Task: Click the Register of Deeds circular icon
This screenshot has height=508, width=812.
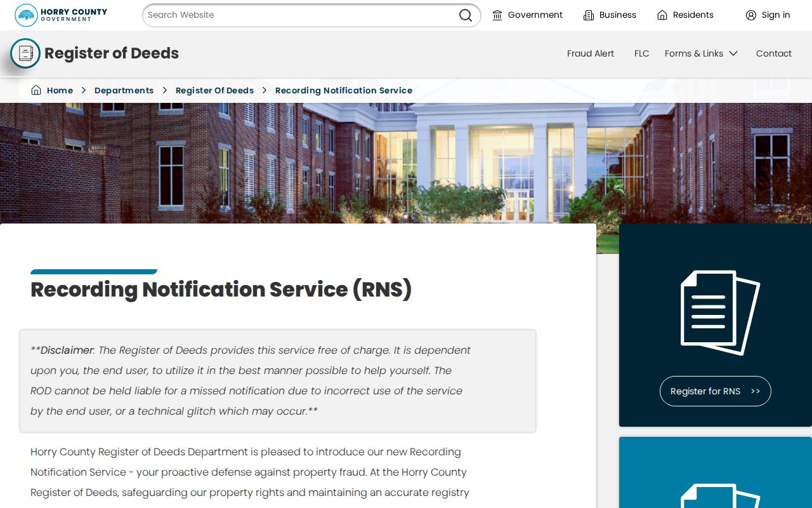Action: coord(25,53)
